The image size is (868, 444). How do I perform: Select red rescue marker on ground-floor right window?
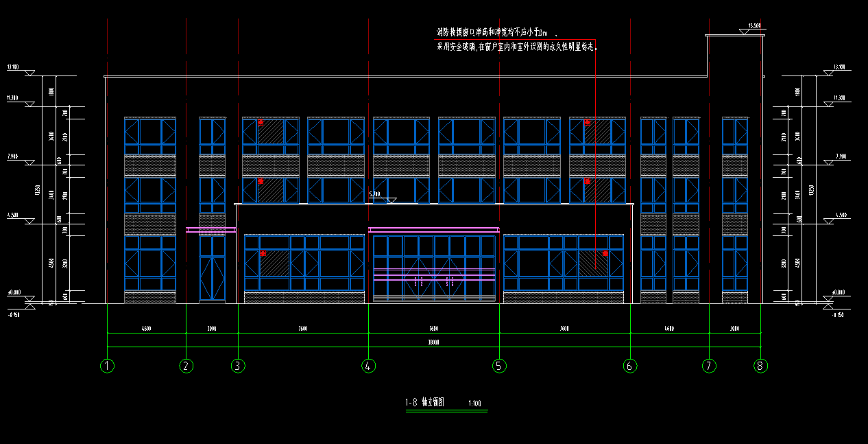coord(605,254)
